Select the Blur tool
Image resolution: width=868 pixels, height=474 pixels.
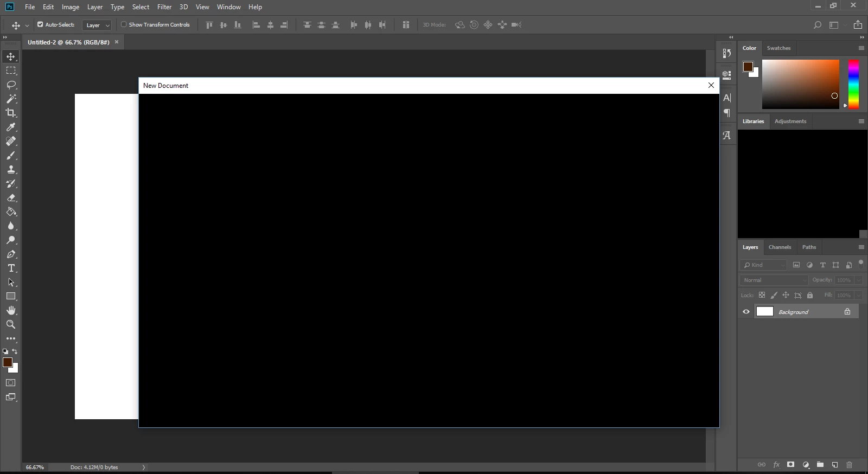pos(11,226)
